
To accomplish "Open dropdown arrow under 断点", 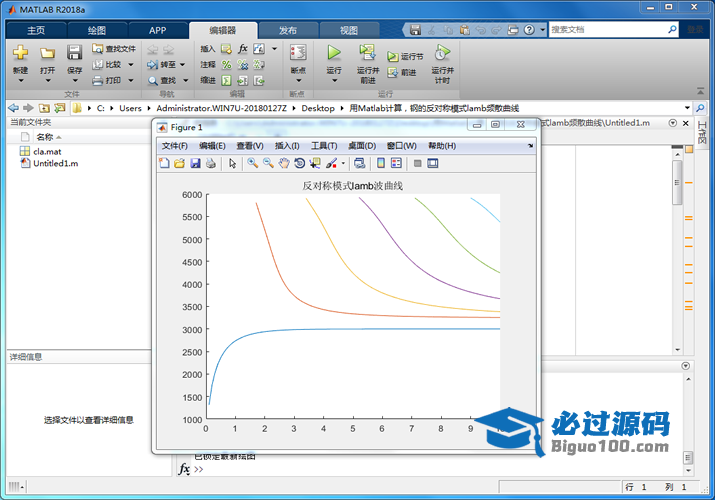I will click(x=299, y=81).
